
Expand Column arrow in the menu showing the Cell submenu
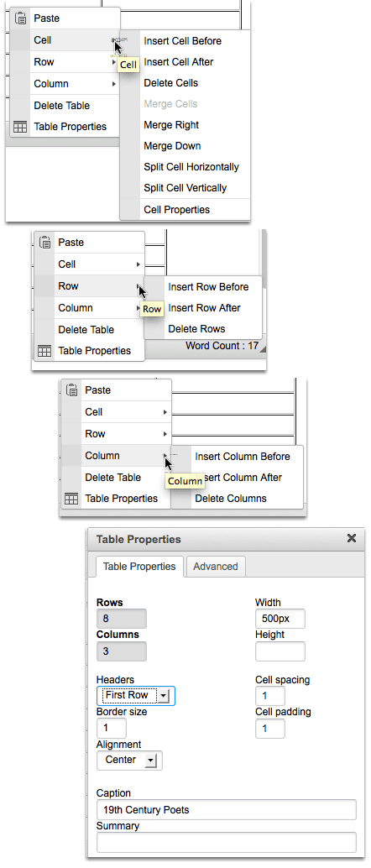click(x=113, y=84)
